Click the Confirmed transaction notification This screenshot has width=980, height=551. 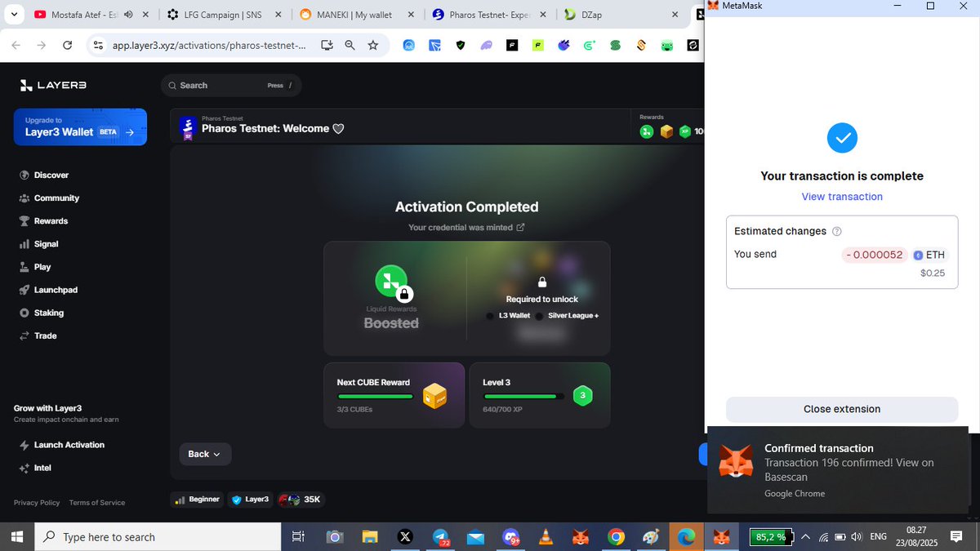[x=838, y=470]
